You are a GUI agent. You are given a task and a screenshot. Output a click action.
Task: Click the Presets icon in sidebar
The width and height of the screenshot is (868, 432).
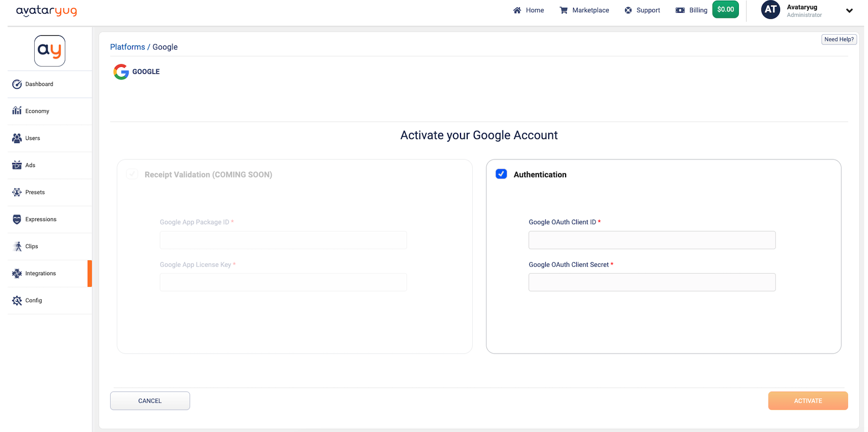(x=17, y=192)
